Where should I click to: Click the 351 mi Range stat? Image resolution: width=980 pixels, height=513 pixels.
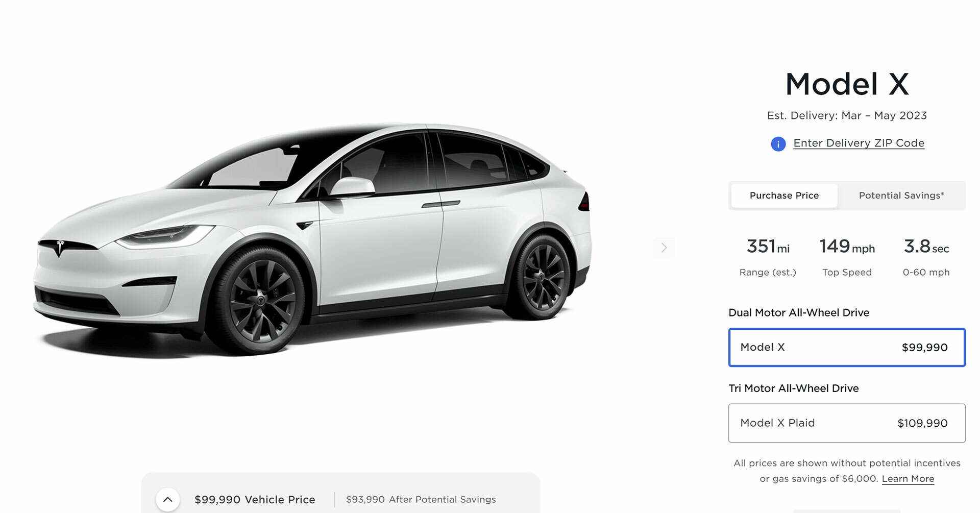click(x=768, y=258)
